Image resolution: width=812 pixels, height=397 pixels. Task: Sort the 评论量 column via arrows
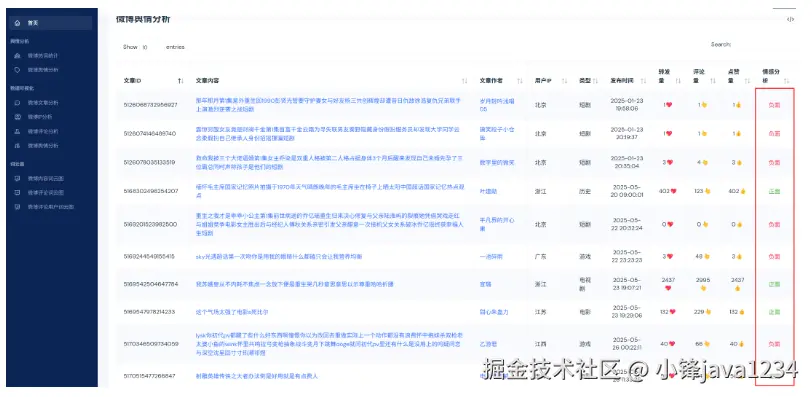point(713,81)
